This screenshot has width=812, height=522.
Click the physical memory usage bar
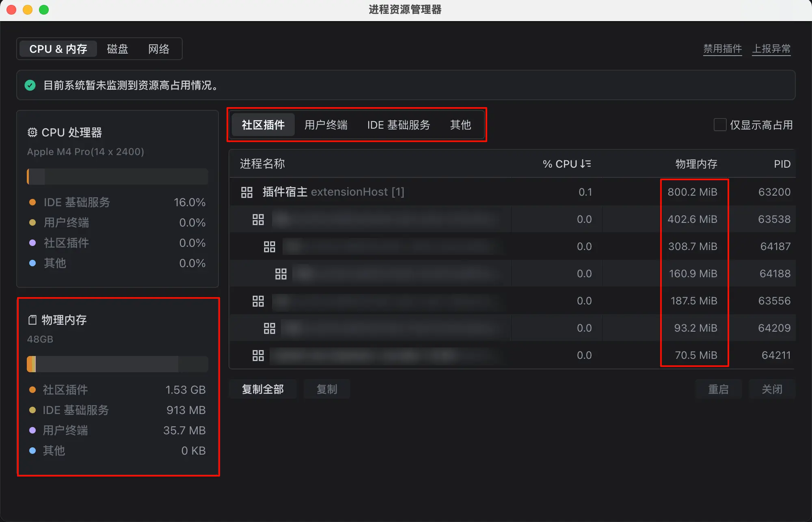point(117,364)
